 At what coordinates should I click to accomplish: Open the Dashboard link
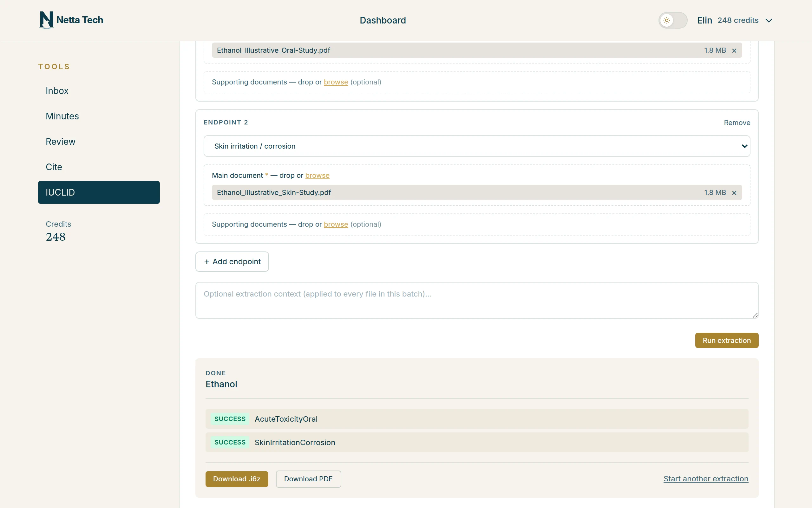[x=383, y=20]
